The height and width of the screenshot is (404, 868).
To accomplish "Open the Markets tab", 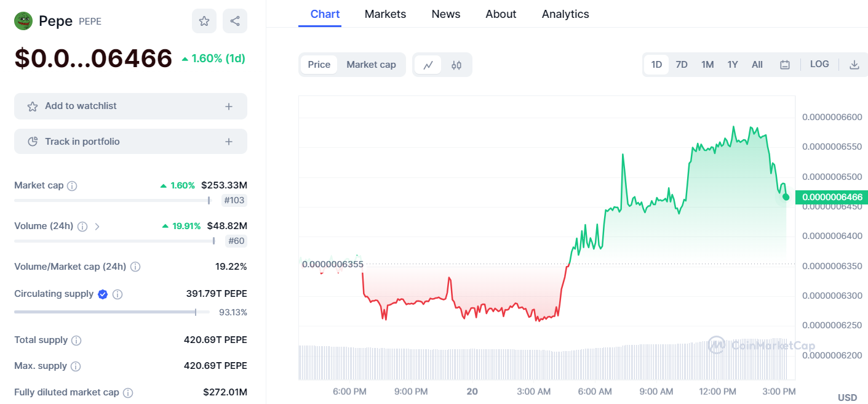I will click(x=385, y=14).
